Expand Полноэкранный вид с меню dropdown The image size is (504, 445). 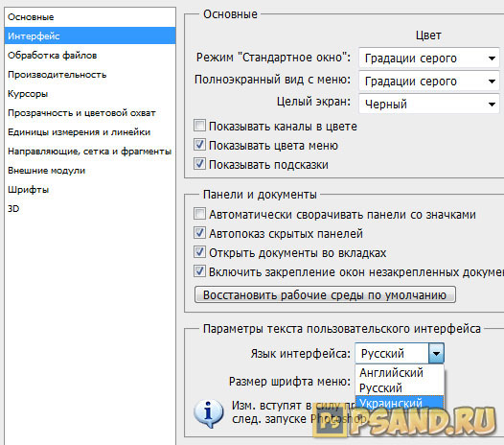tap(429, 82)
